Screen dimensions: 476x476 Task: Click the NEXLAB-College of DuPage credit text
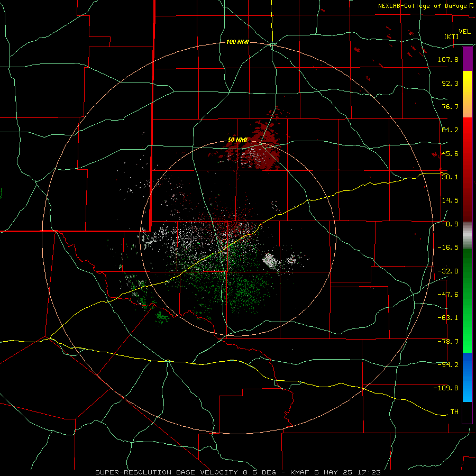pos(423,6)
